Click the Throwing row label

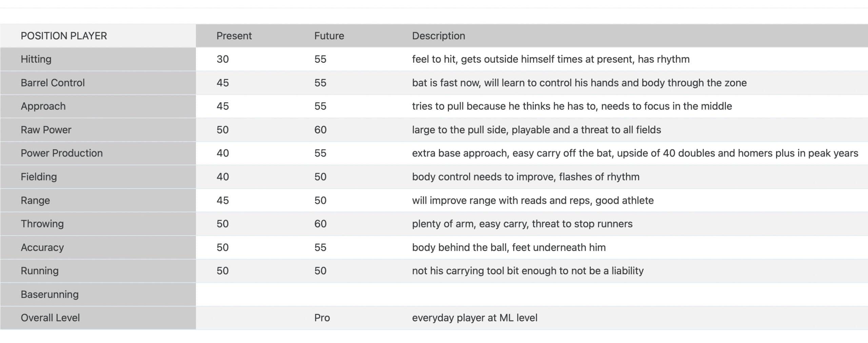click(x=42, y=224)
